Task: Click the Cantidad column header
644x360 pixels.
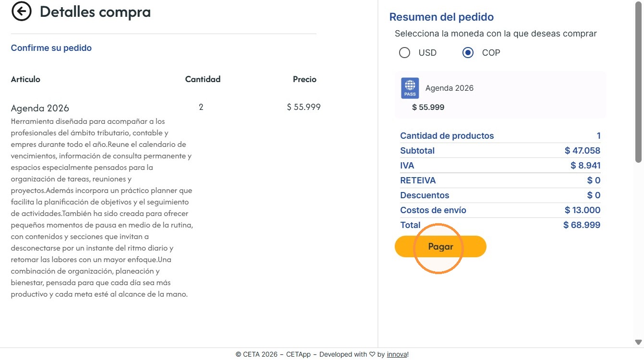Action: (203, 79)
